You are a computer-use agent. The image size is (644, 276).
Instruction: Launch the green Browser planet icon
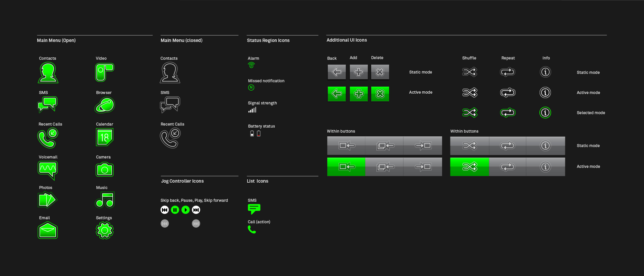(105, 105)
